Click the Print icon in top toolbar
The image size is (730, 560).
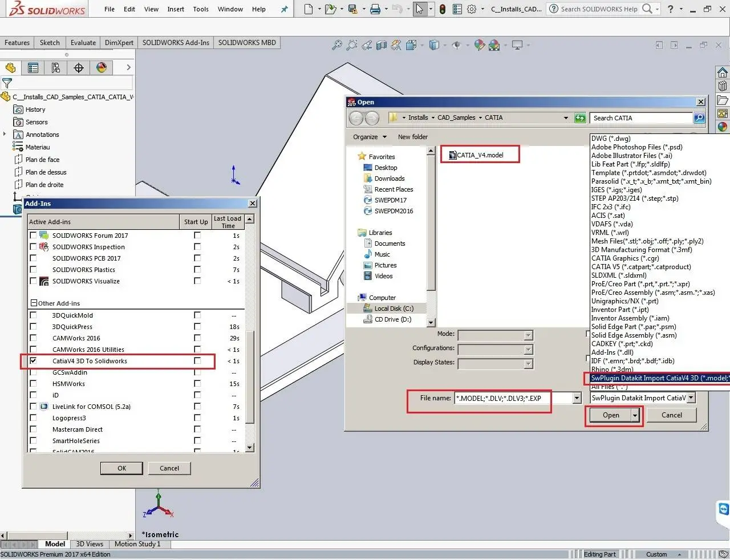375,9
